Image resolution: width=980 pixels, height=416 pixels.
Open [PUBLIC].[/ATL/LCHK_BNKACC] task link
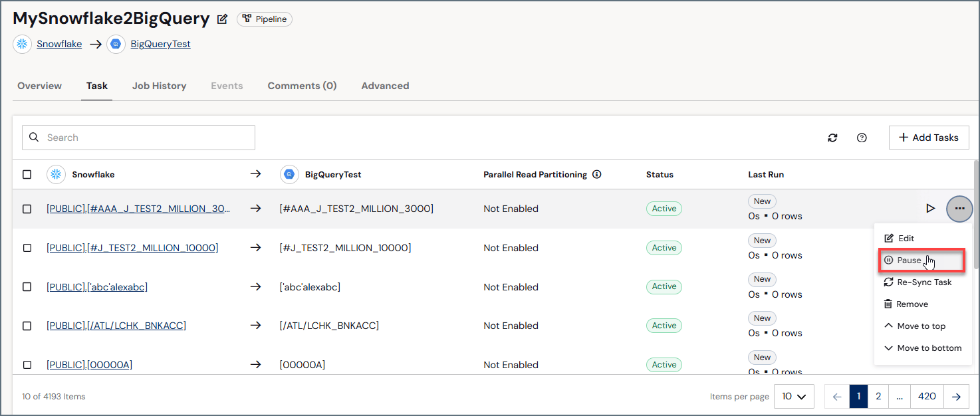coord(116,326)
